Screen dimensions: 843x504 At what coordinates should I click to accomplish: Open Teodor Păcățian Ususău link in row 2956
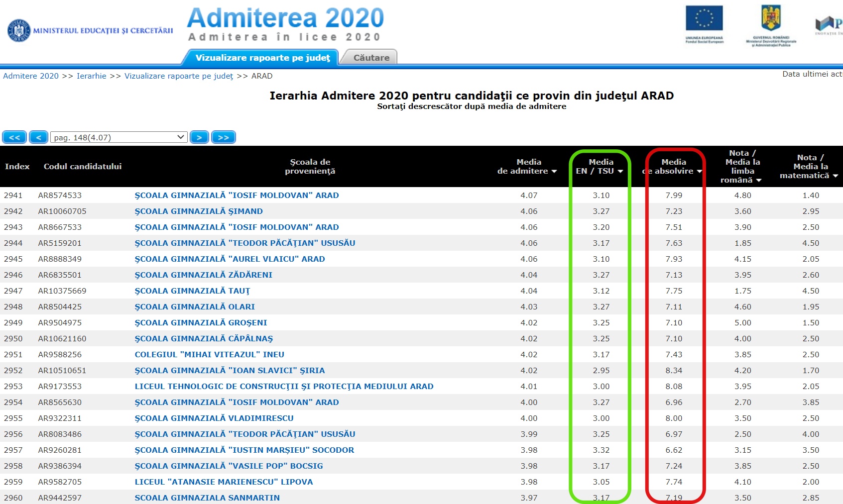pos(245,434)
